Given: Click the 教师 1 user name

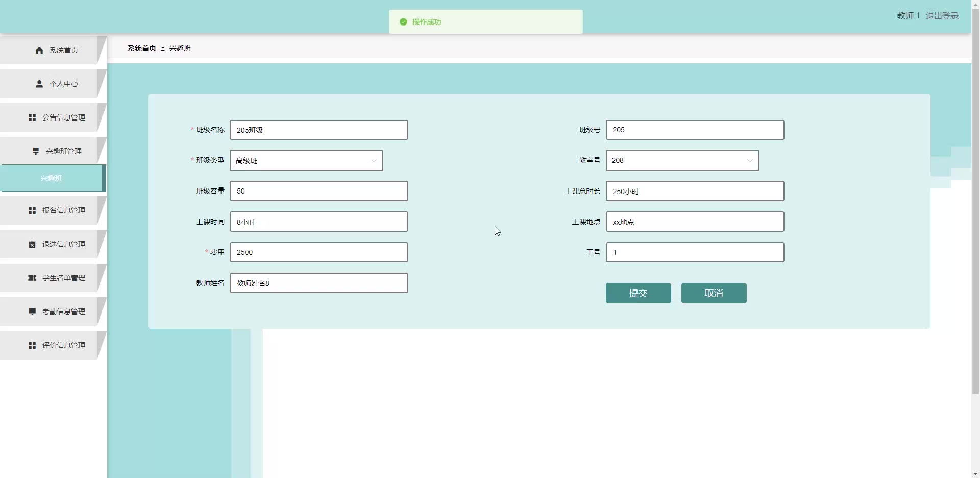Looking at the screenshot, I should point(909,16).
